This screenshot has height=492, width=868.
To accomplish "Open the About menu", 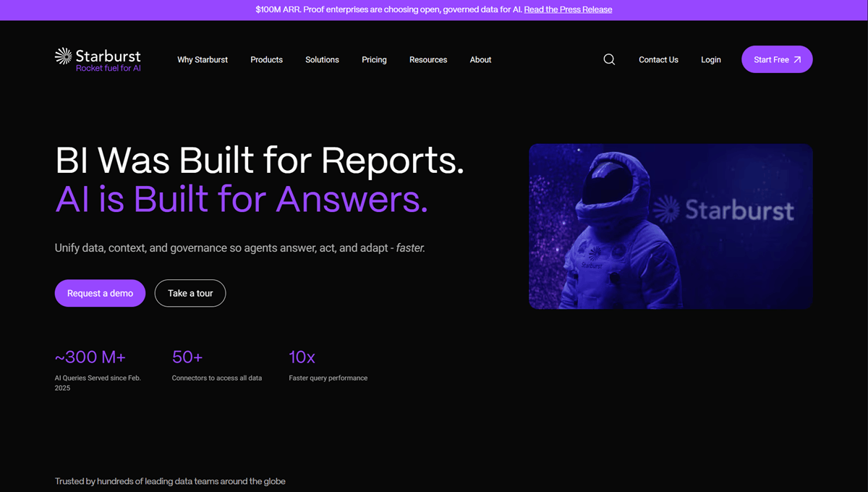I will (480, 59).
